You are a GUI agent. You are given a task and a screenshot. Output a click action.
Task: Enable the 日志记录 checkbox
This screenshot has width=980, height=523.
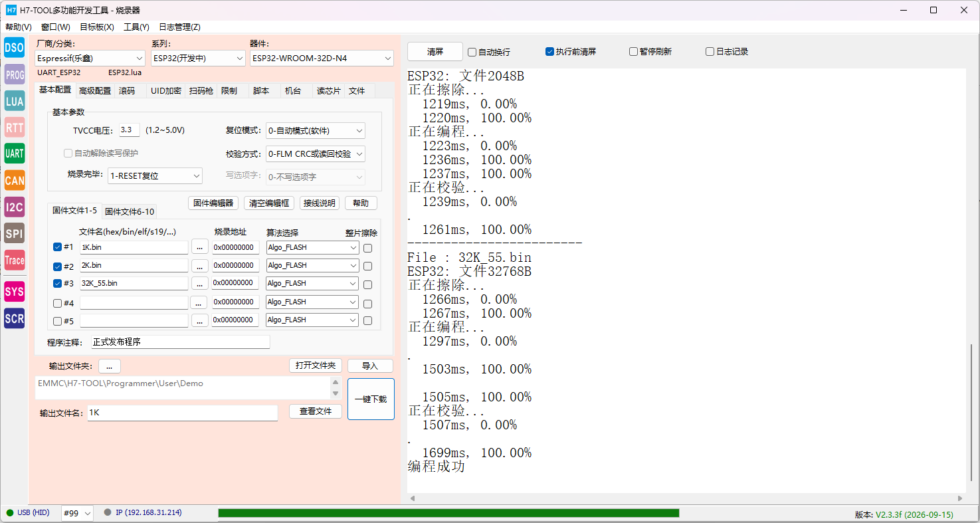click(727, 52)
